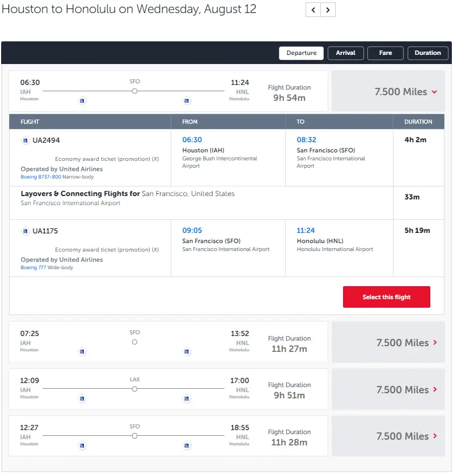
Task: Click SFO stopover marker on 12:27 flight
Action: pyautogui.click(x=134, y=436)
